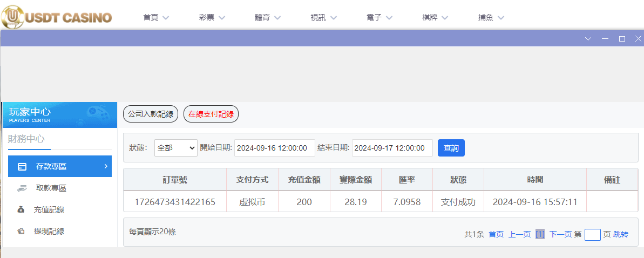Click the page number input box
644x258 pixels.
point(592,235)
